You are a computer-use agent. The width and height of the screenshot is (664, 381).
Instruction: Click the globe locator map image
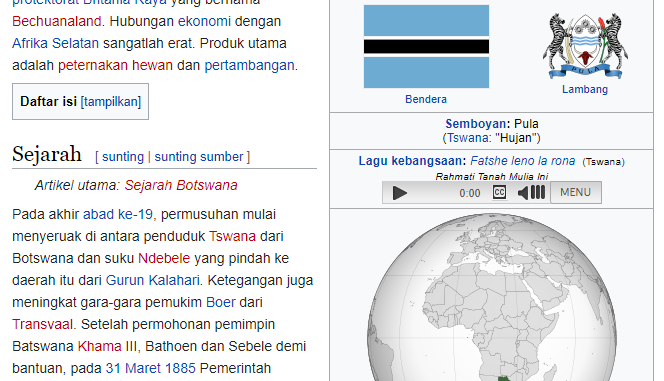click(492, 297)
